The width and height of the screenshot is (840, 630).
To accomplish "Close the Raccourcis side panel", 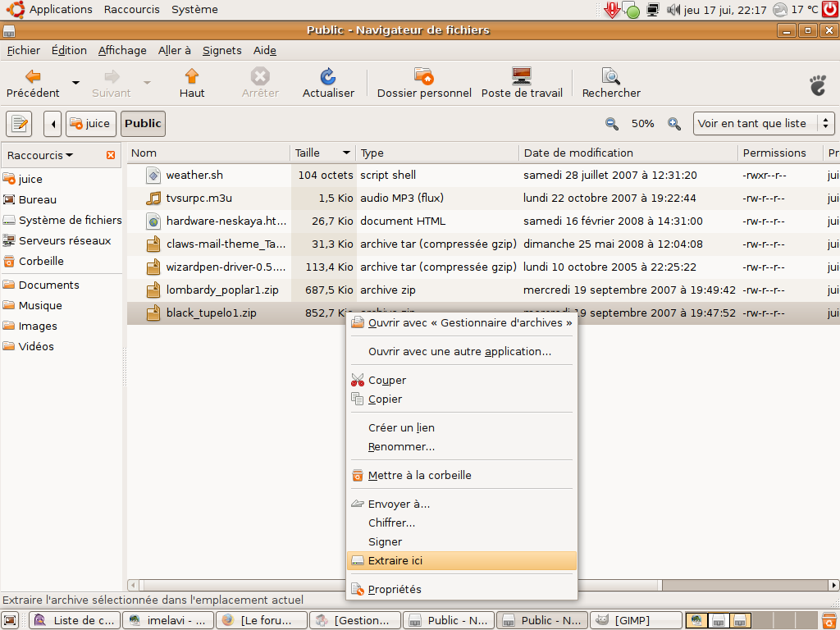I will [x=111, y=155].
